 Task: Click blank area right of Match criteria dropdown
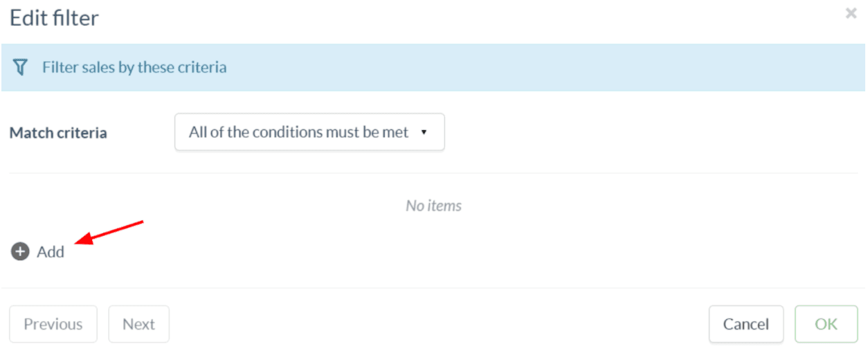click(x=623, y=132)
